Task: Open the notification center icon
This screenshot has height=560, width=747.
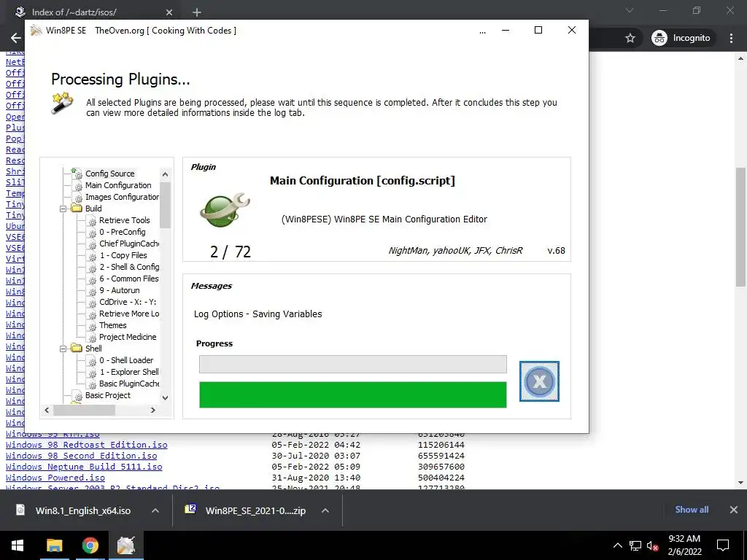Action: point(723,545)
